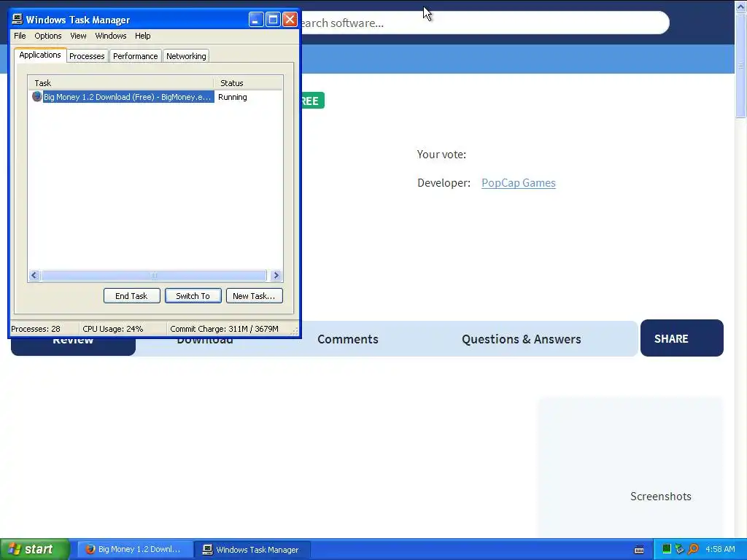Click the right arrow of the task list scrollbar
The height and width of the screenshot is (560, 747).
pyautogui.click(x=276, y=275)
